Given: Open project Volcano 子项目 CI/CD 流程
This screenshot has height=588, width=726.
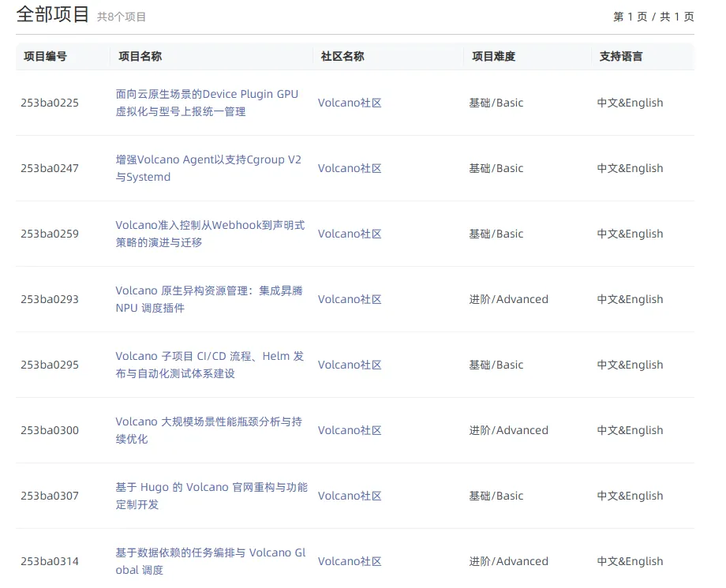Looking at the screenshot, I should tap(210, 365).
